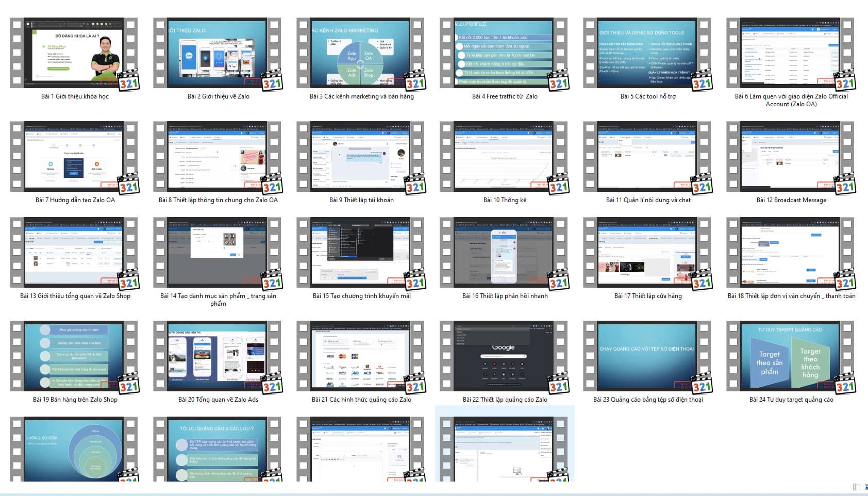Switch to details view using the list icon
868x496 pixels.
[x=857, y=487]
